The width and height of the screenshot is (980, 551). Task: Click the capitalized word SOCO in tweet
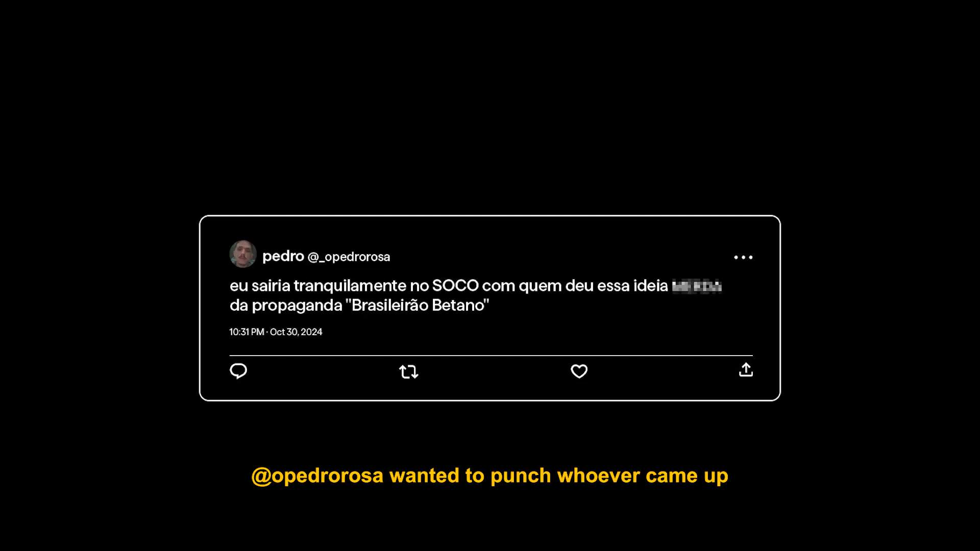[x=455, y=286]
